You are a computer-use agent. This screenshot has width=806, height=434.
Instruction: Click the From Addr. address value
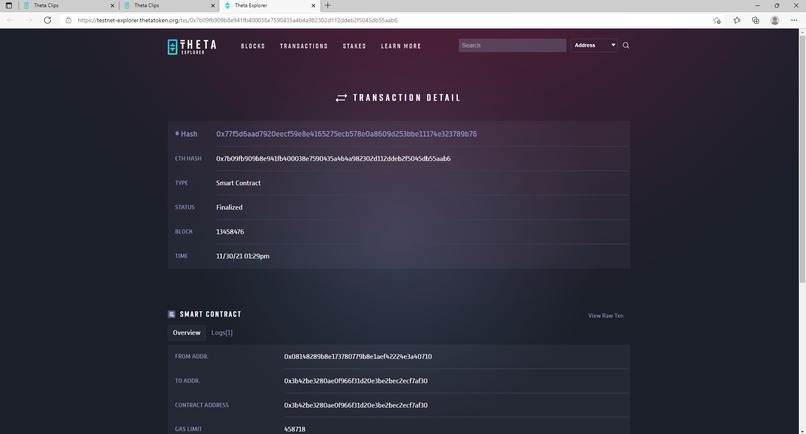pos(358,356)
